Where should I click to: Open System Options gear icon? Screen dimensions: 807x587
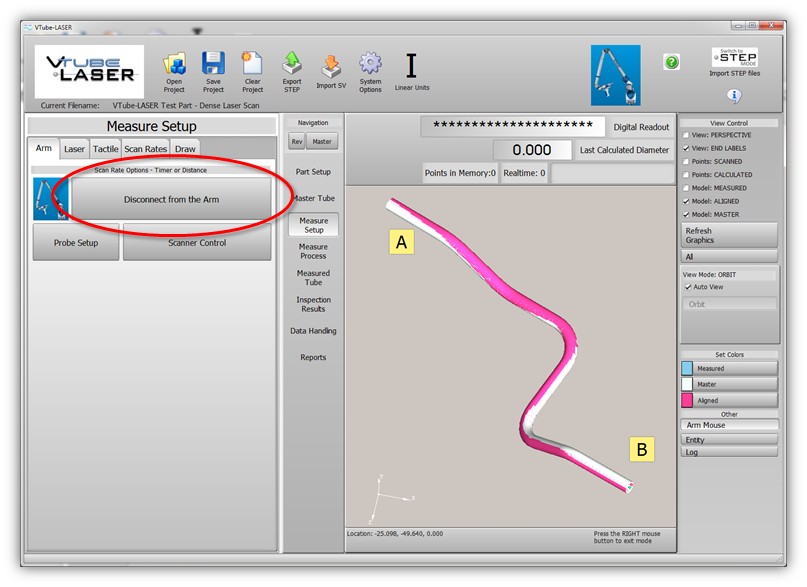(x=370, y=65)
